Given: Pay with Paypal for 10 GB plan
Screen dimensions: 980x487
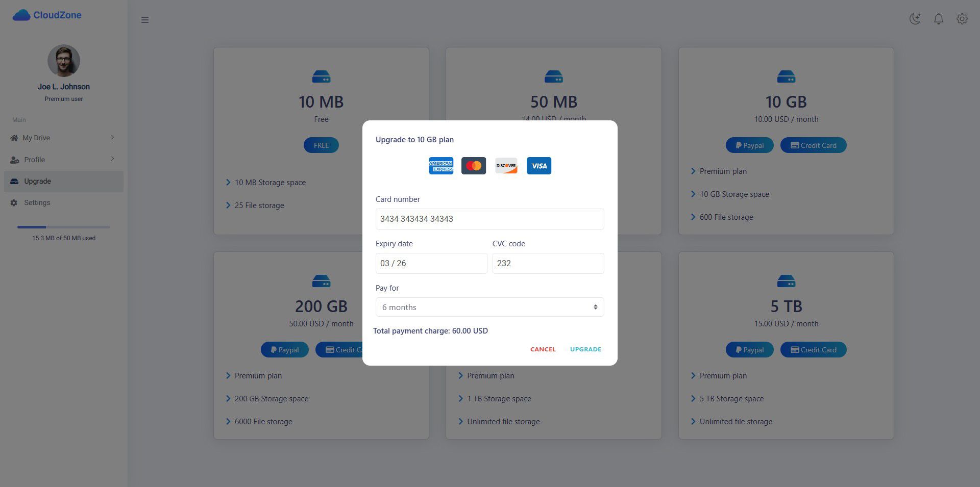Looking at the screenshot, I should [x=750, y=145].
